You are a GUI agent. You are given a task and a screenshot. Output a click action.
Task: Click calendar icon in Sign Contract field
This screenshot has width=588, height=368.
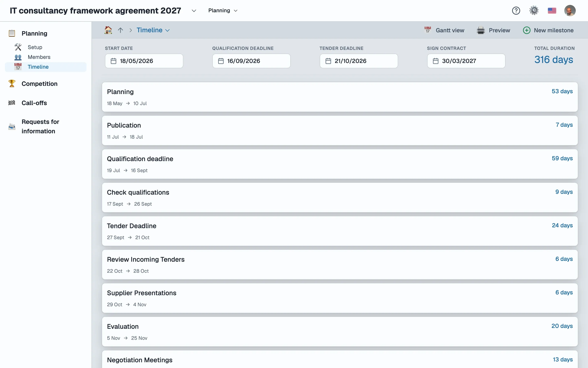click(436, 61)
